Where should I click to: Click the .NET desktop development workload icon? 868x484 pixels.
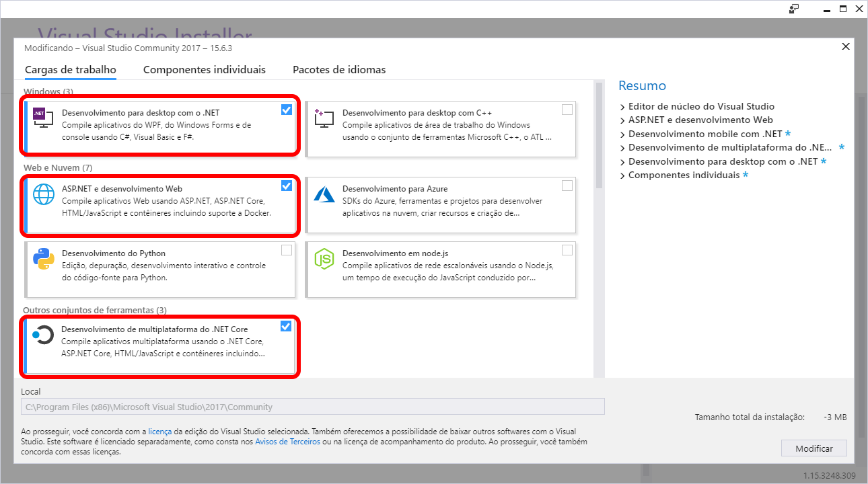click(43, 118)
